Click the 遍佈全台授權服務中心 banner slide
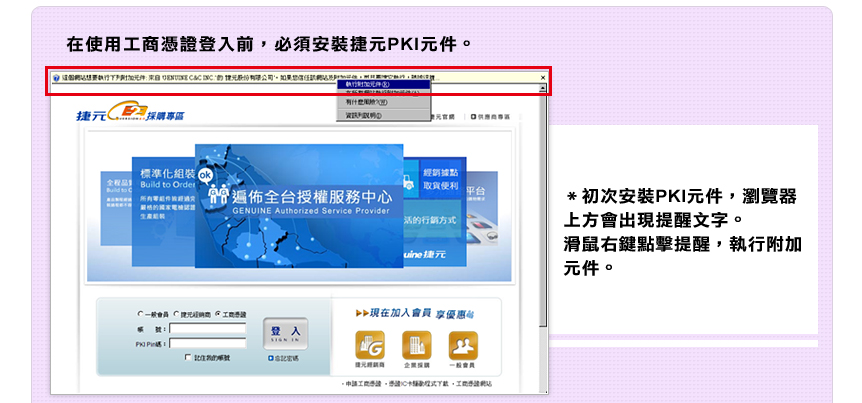The image size is (862, 403). tap(299, 206)
